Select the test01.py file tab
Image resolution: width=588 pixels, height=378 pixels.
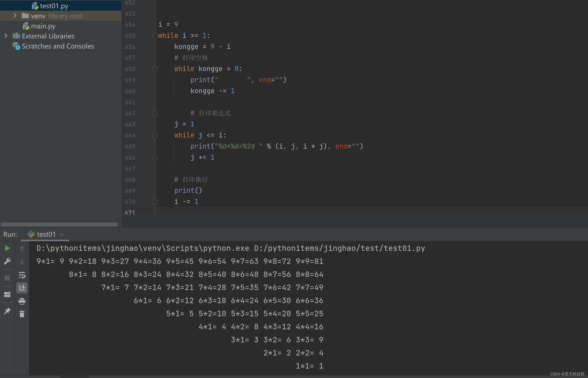click(54, 4)
